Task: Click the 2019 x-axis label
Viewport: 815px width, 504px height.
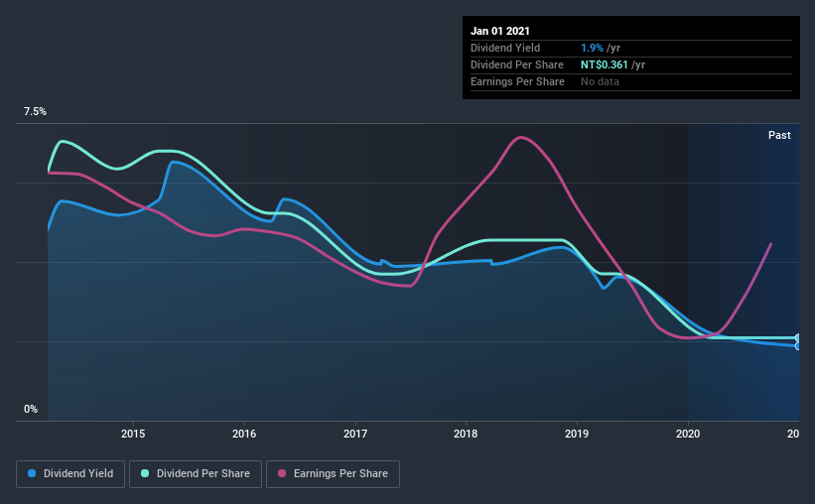Action: click(577, 434)
